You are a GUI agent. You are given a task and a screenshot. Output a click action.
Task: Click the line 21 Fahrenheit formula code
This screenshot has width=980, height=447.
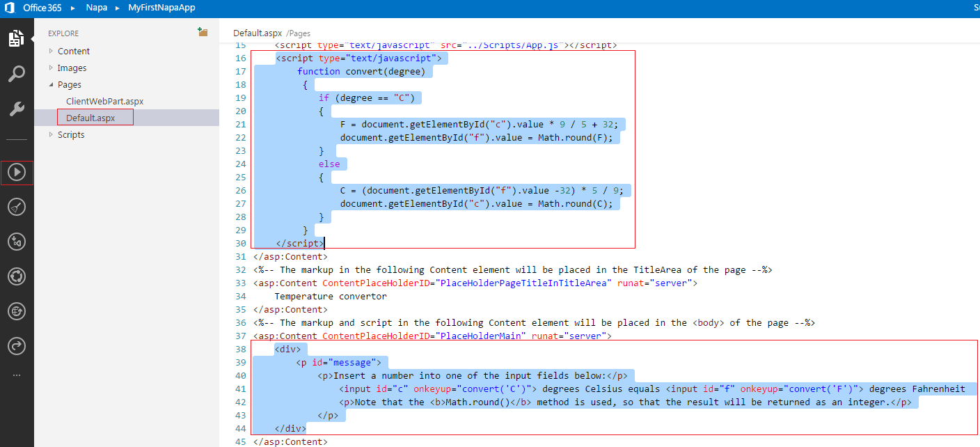480,124
